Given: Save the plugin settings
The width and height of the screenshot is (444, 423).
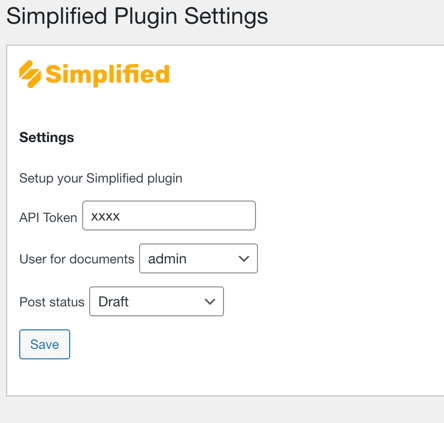Looking at the screenshot, I should click(45, 344).
